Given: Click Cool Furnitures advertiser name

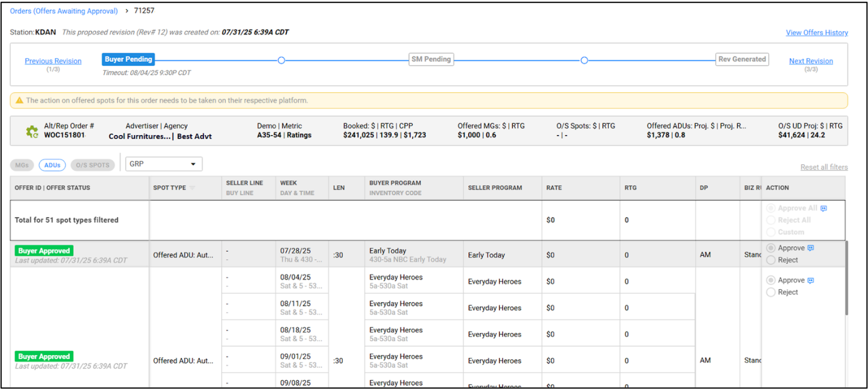Looking at the screenshot, I should coord(141,136).
